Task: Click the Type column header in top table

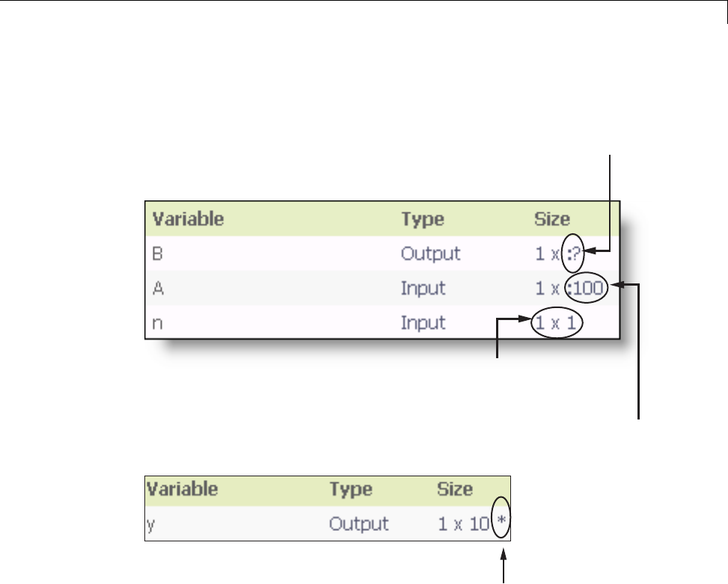Action: point(422,219)
